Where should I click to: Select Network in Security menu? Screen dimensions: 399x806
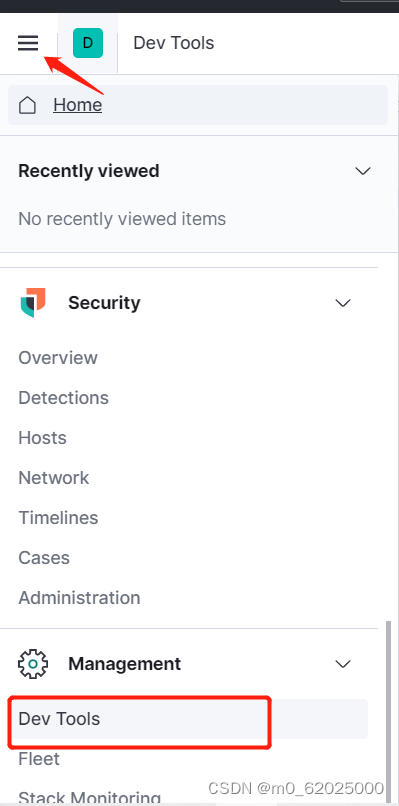coord(54,478)
